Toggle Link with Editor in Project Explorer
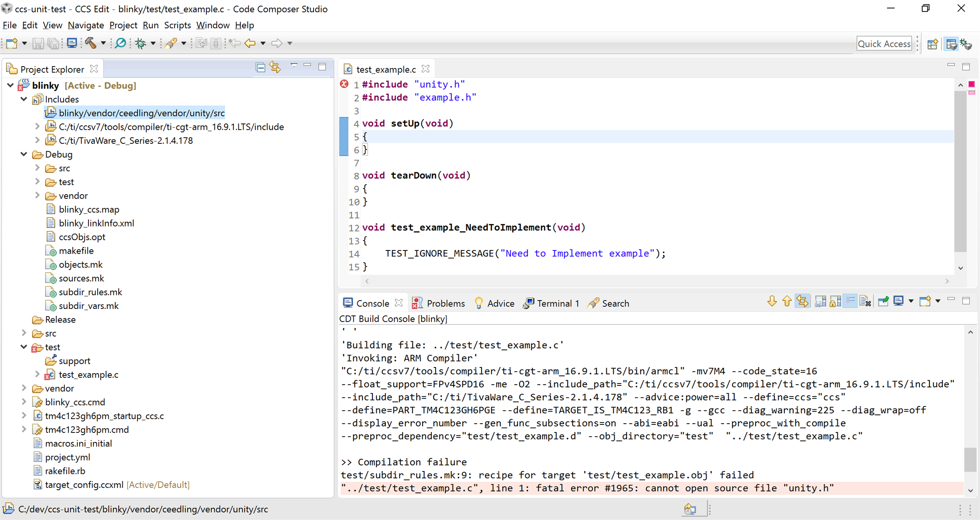980x520 pixels. coord(275,68)
